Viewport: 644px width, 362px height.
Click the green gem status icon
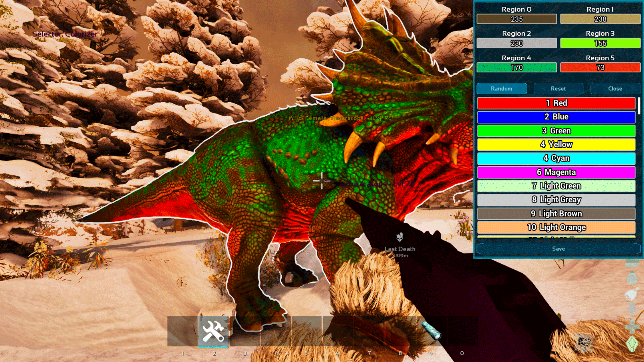point(632,344)
